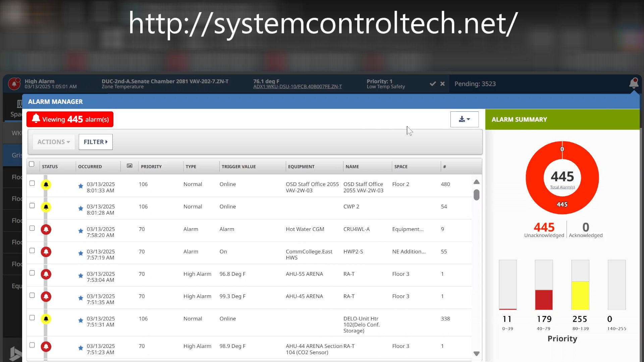
Task: Click the red alarm bell icon next to High Alarm header
Action: pos(14,83)
